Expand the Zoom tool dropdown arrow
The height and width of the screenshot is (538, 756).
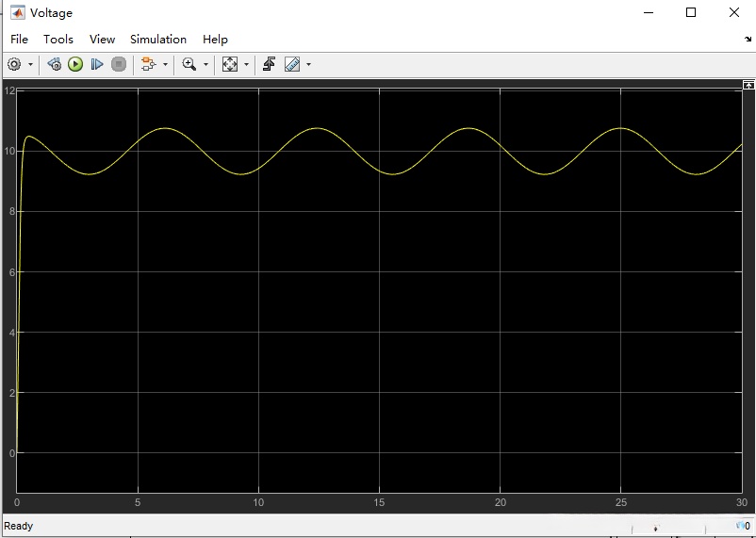(205, 64)
